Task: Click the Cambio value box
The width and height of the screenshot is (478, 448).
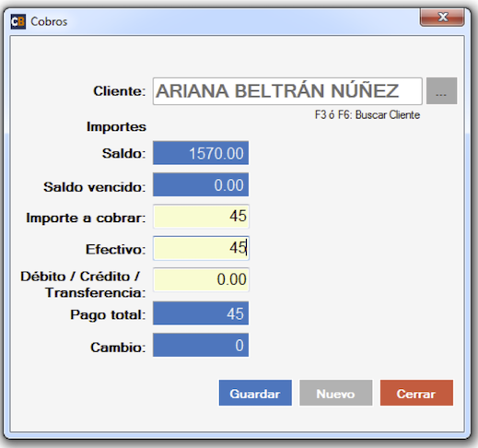Action: [x=201, y=345]
